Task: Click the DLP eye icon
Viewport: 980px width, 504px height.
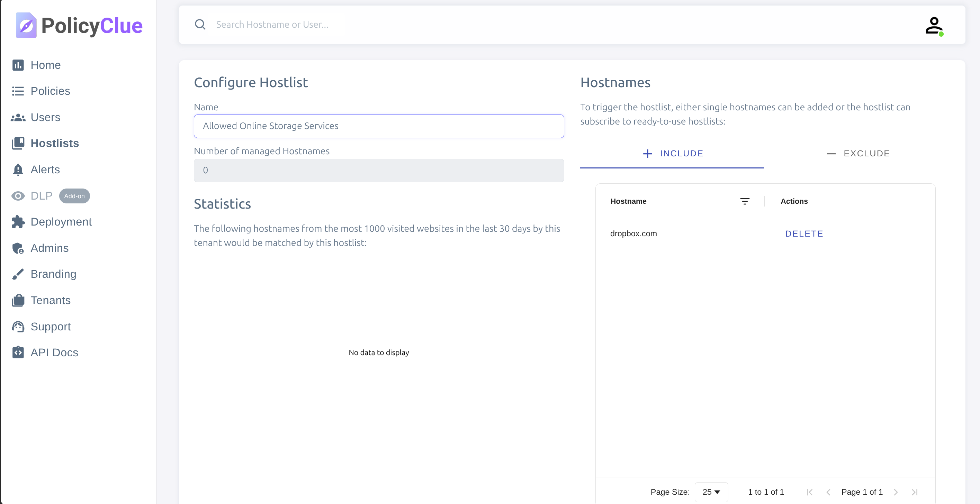Action: point(18,196)
